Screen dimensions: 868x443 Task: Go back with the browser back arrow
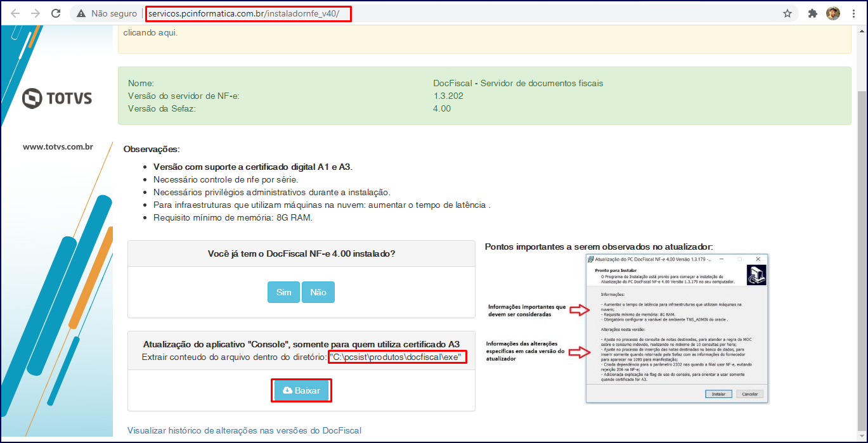15,13
